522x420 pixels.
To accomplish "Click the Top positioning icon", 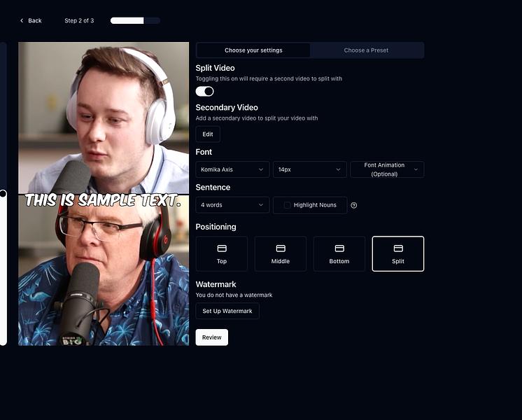I will (x=222, y=248).
